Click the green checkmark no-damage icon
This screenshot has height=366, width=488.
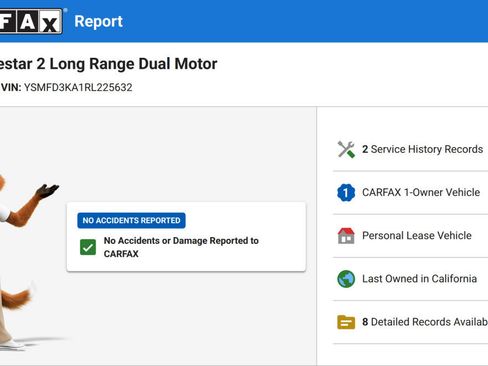click(x=88, y=247)
